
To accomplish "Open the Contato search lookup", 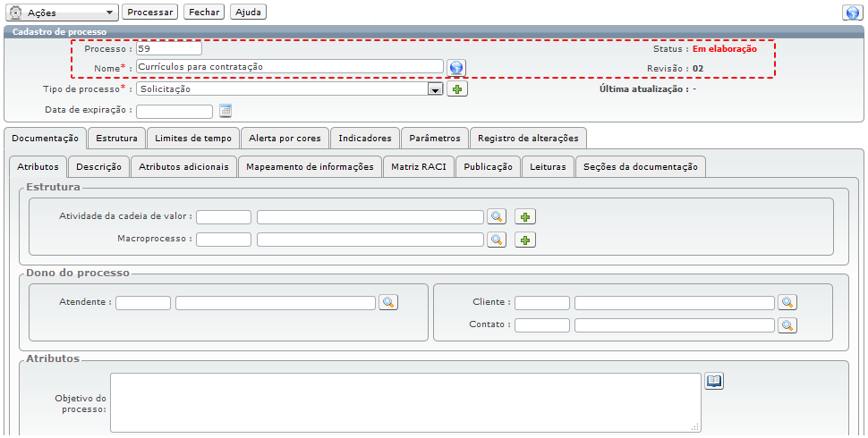I will point(787,325).
